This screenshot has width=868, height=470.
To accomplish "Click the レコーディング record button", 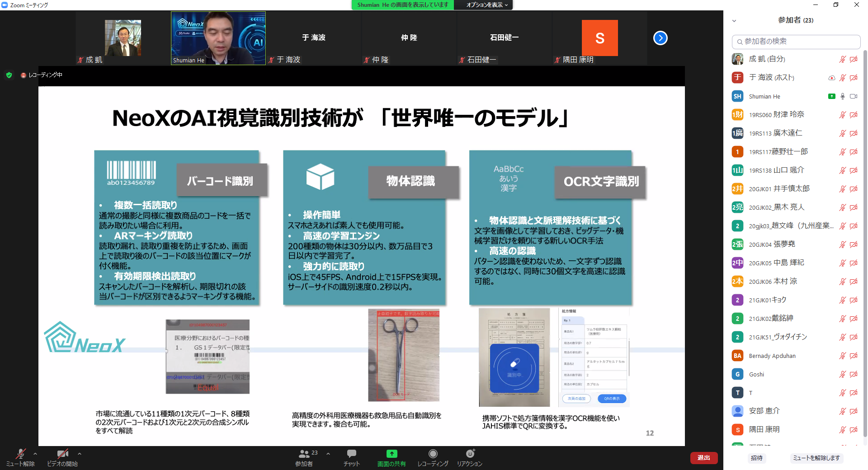I will tap(433, 457).
